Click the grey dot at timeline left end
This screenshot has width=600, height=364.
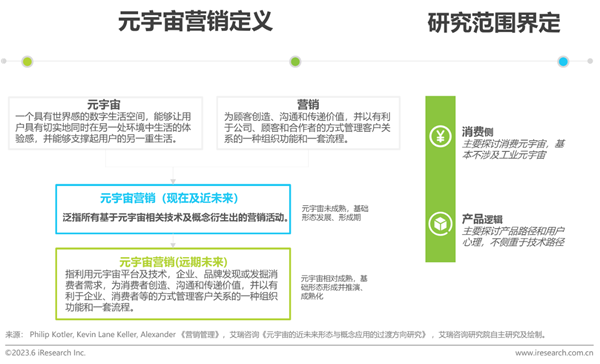pos(4,61)
